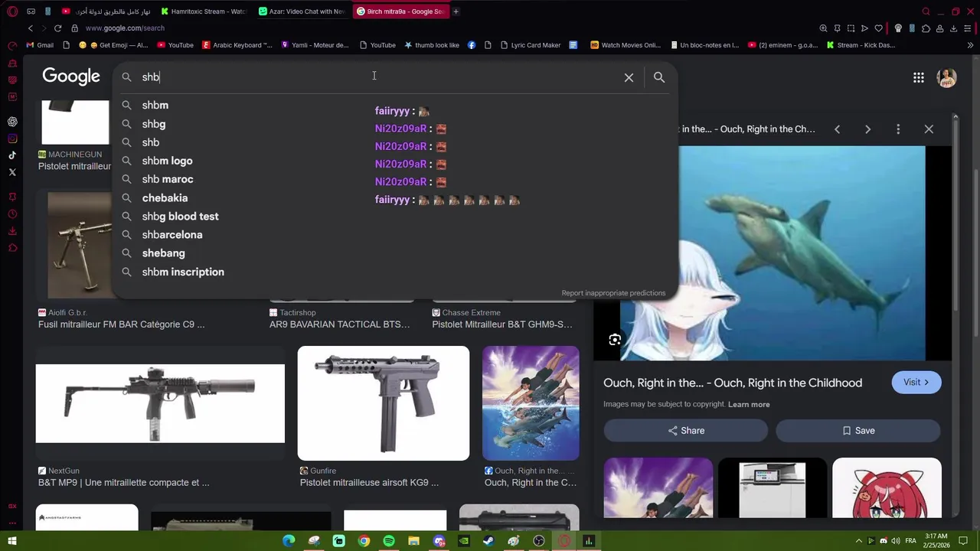This screenshot has height=551, width=980.
Task: Open the extensions puzzle icon
Action: coord(926,28)
